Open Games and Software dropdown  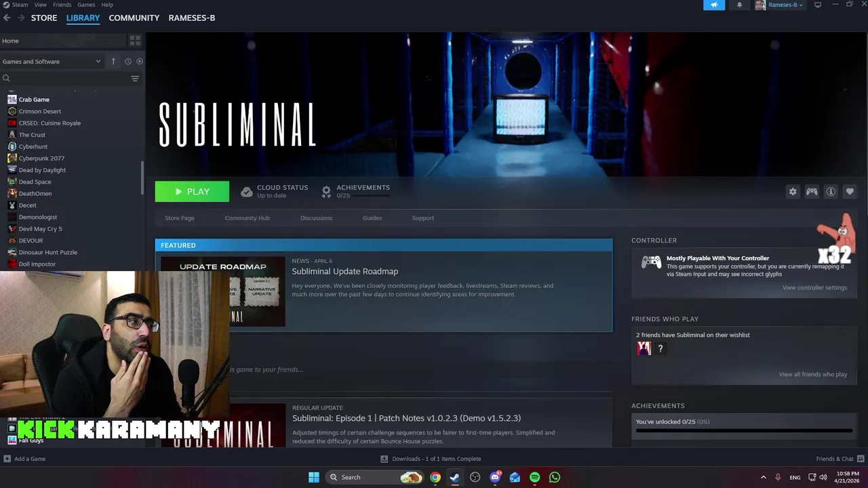pos(52,61)
